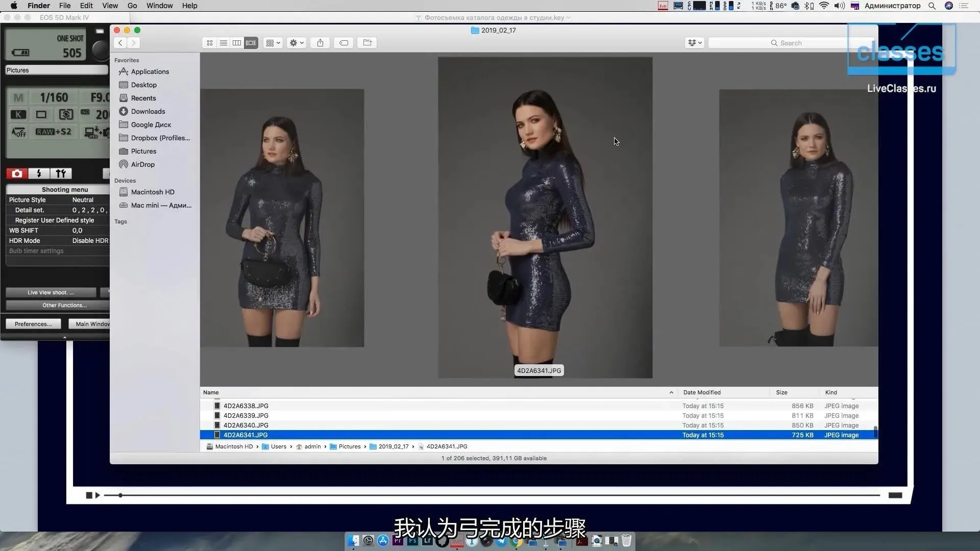Select file 4D2A6338.JPG
Image resolution: width=980 pixels, height=551 pixels.
538,406
